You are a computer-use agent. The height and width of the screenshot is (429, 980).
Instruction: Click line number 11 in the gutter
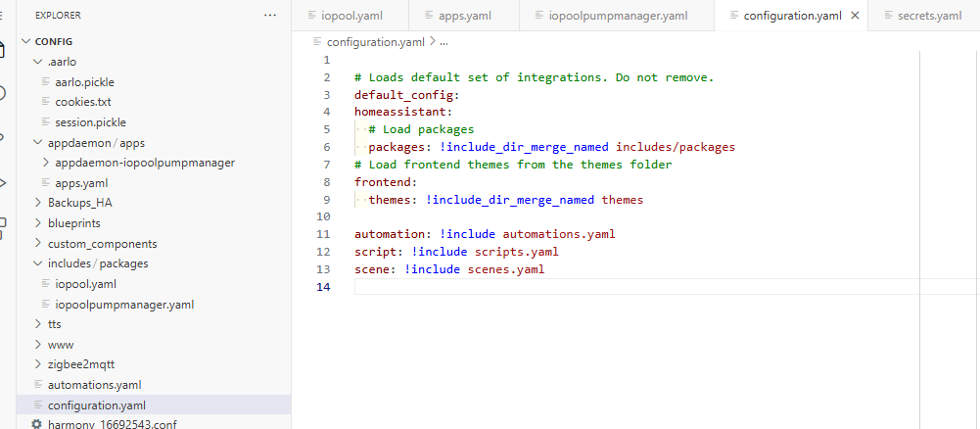coord(323,234)
